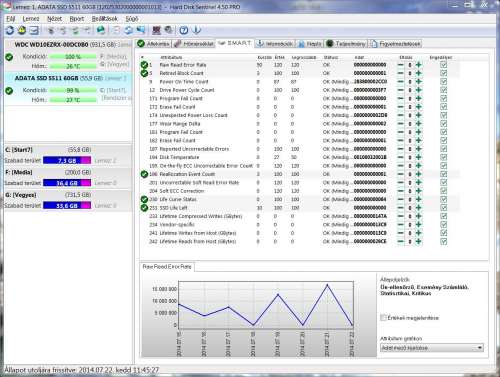Select the Raw Read Error Rate graph tab

point(167,267)
